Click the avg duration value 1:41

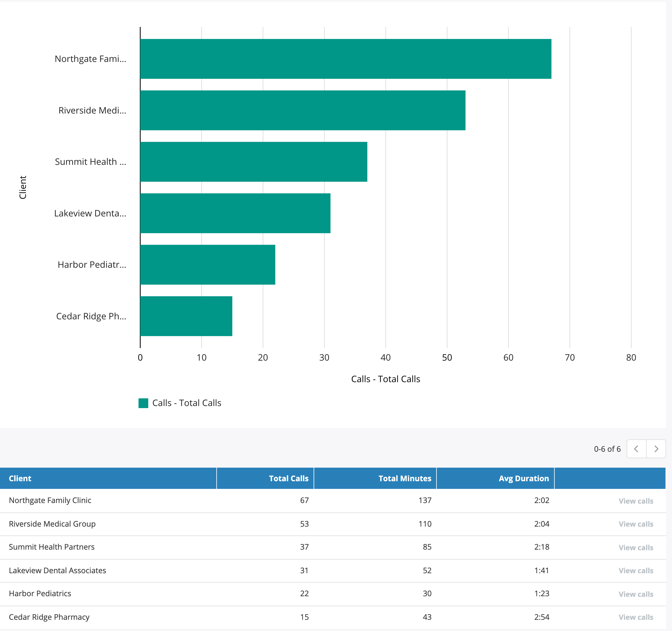[541, 571]
